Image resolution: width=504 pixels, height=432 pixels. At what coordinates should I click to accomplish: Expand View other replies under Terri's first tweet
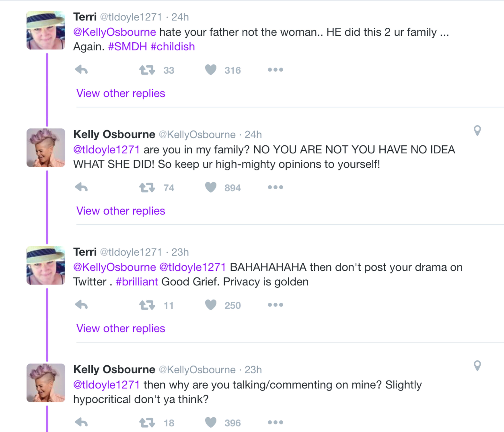point(121,93)
